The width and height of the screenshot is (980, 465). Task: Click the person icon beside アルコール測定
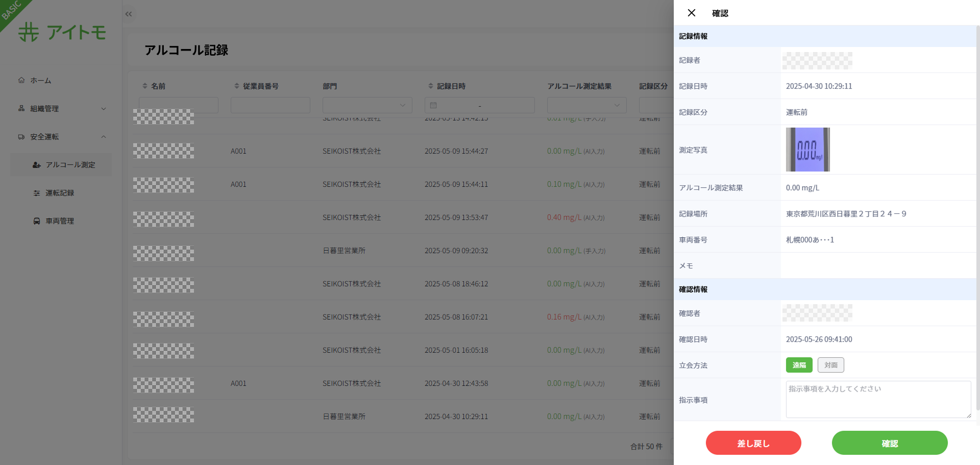point(37,165)
